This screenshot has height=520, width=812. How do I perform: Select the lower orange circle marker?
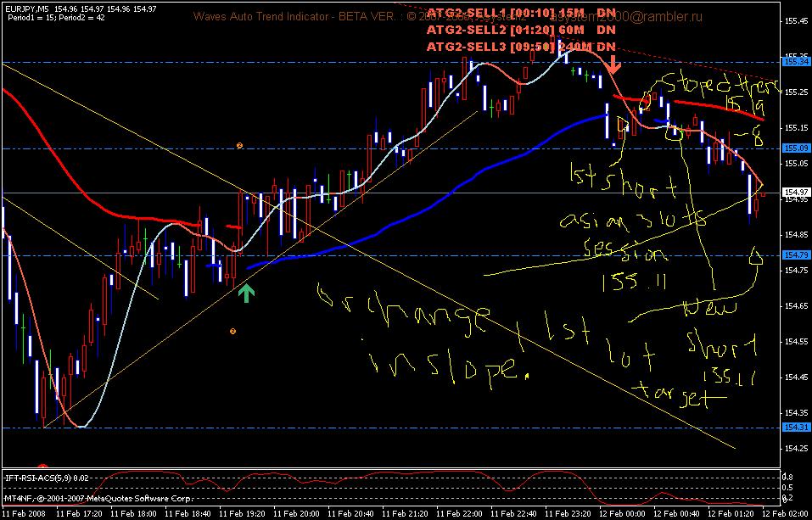click(x=232, y=331)
